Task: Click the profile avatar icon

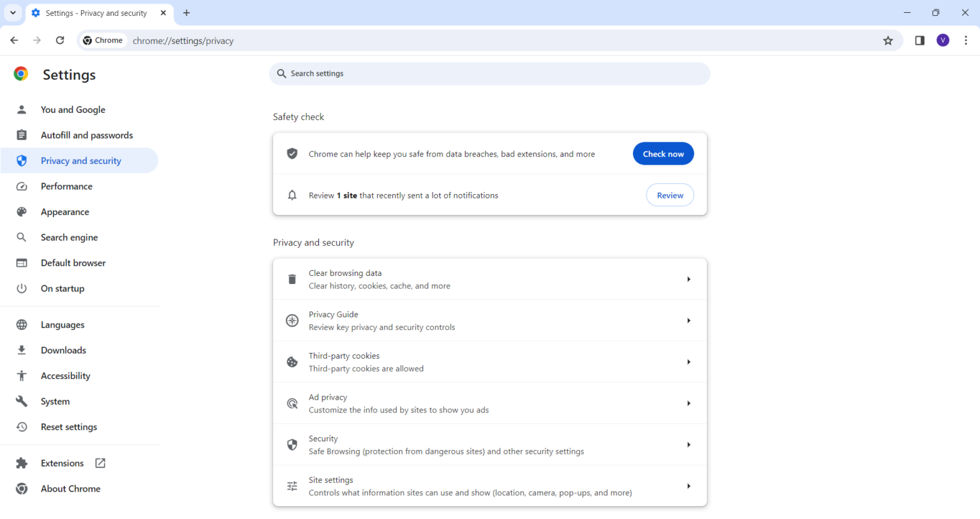Action: click(x=943, y=40)
